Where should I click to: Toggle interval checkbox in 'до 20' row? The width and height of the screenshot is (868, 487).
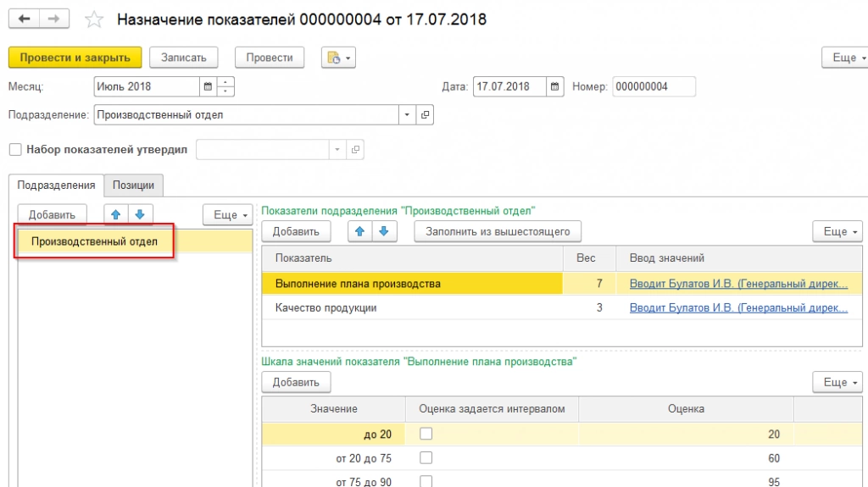[426, 434]
